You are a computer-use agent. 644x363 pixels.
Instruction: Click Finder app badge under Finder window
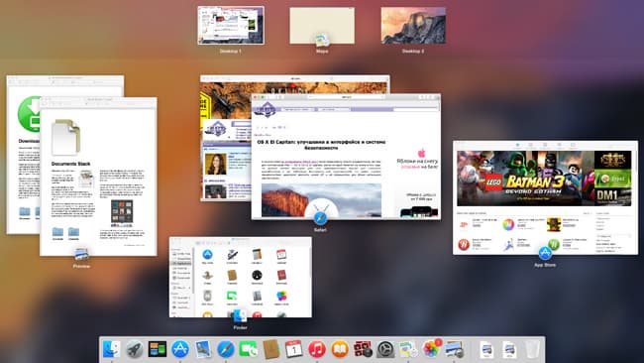click(x=240, y=315)
